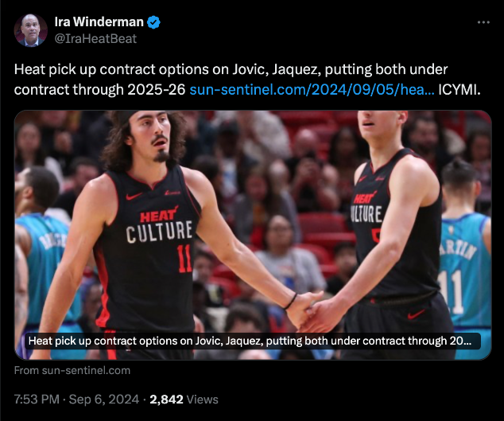The height and width of the screenshot is (421, 504).
Task: Click the 'From sun-sentinel.com' source label
Action: [72, 371]
